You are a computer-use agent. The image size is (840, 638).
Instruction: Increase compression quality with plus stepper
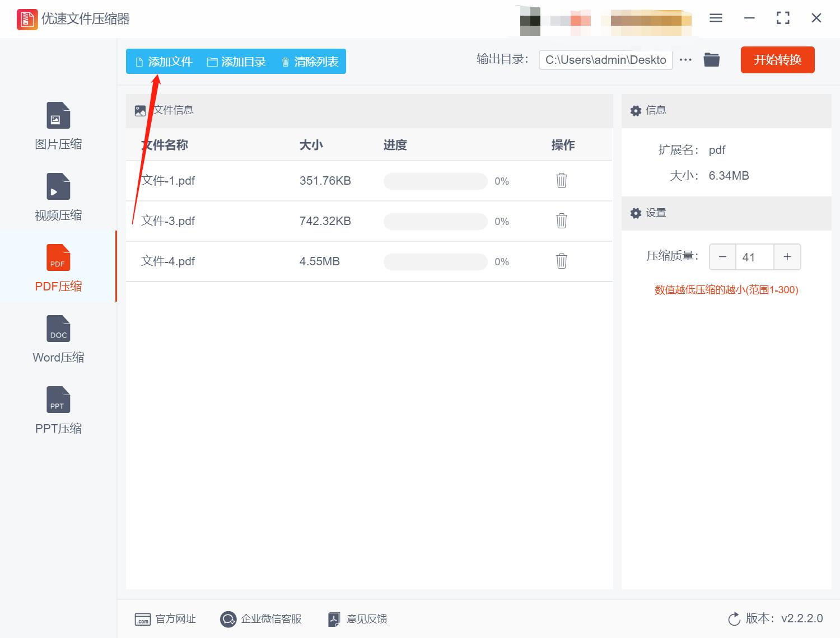[787, 257]
